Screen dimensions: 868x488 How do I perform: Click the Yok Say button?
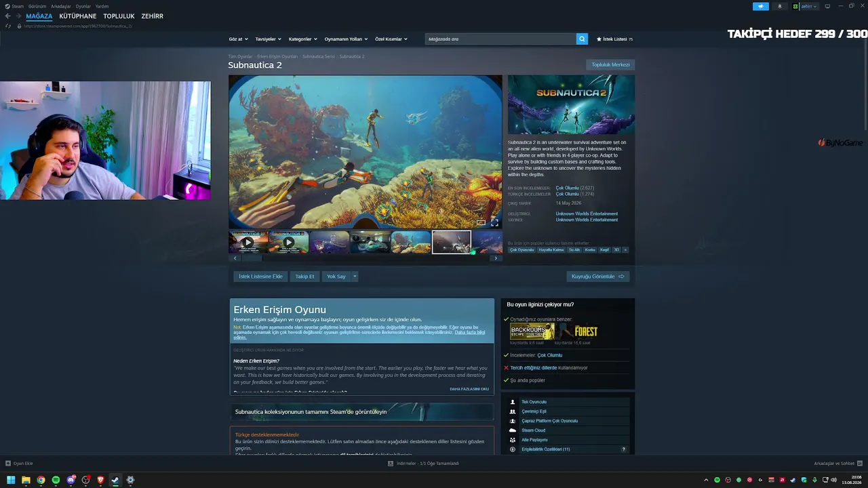[x=336, y=277]
